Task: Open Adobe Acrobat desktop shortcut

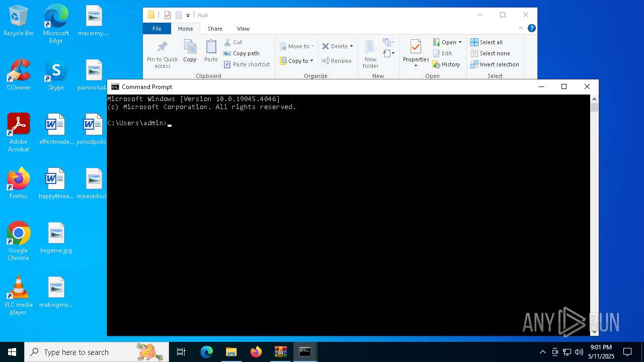Action: pos(19,133)
